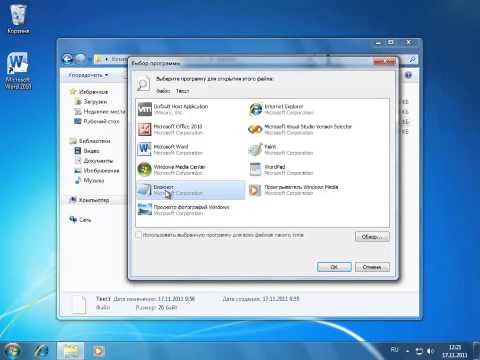Click Explorer search magnifier icon
This screenshot has height=360, width=480.
[x=413, y=60]
